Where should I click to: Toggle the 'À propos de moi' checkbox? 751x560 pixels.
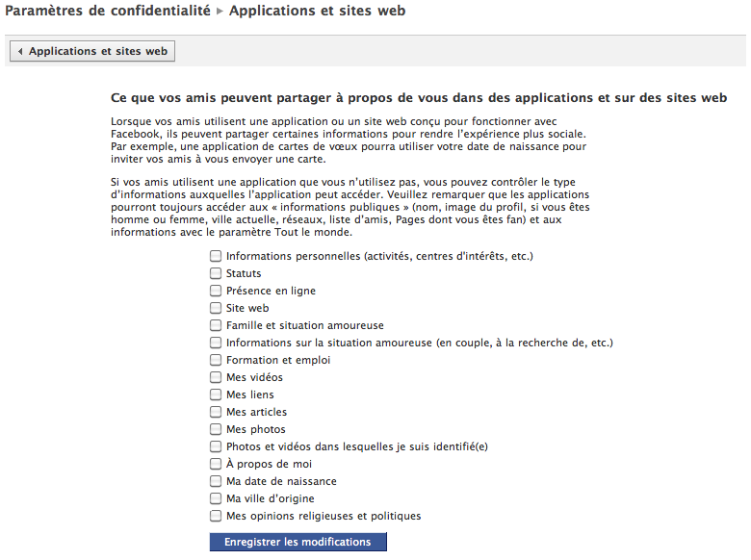click(216, 464)
